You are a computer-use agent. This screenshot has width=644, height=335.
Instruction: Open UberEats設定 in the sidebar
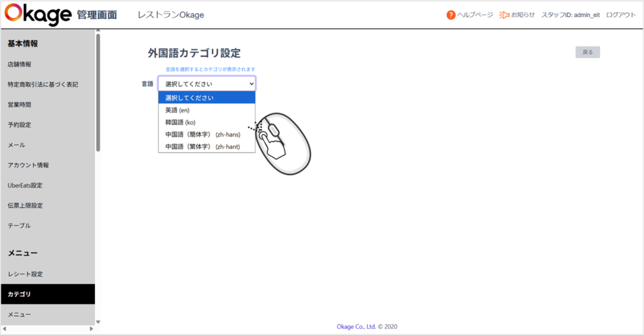pyautogui.click(x=25, y=185)
